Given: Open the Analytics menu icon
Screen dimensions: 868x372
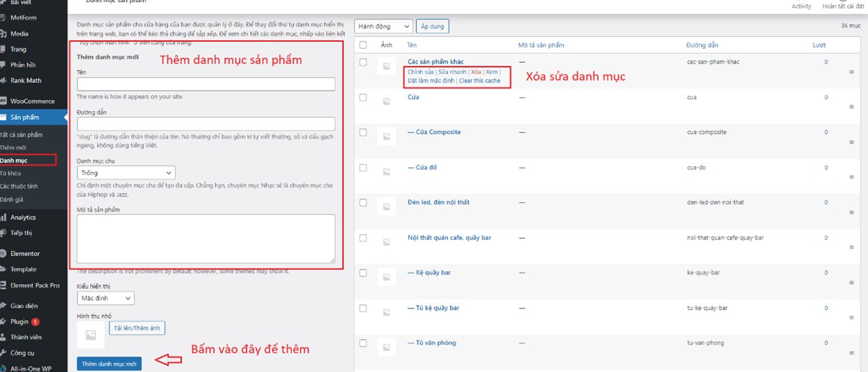Looking at the screenshot, I should 4,218.
